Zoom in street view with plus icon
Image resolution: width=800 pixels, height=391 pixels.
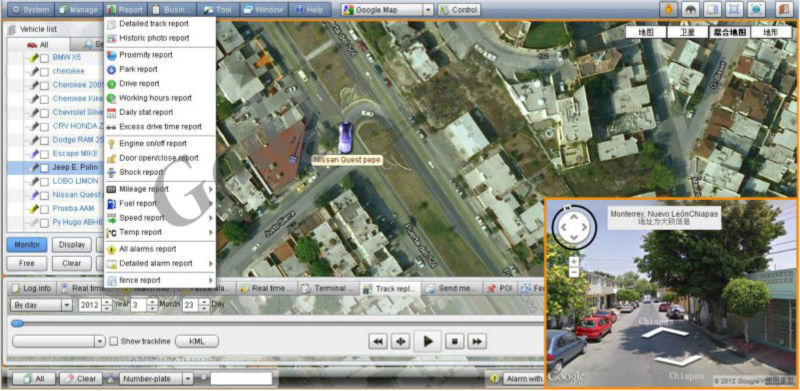(x=574, y=261)
